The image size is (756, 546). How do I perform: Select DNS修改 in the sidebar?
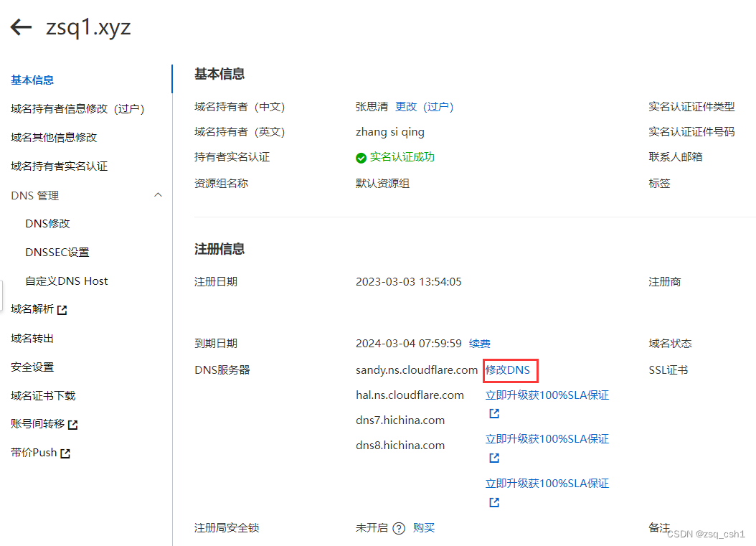[x=47, y=223]
